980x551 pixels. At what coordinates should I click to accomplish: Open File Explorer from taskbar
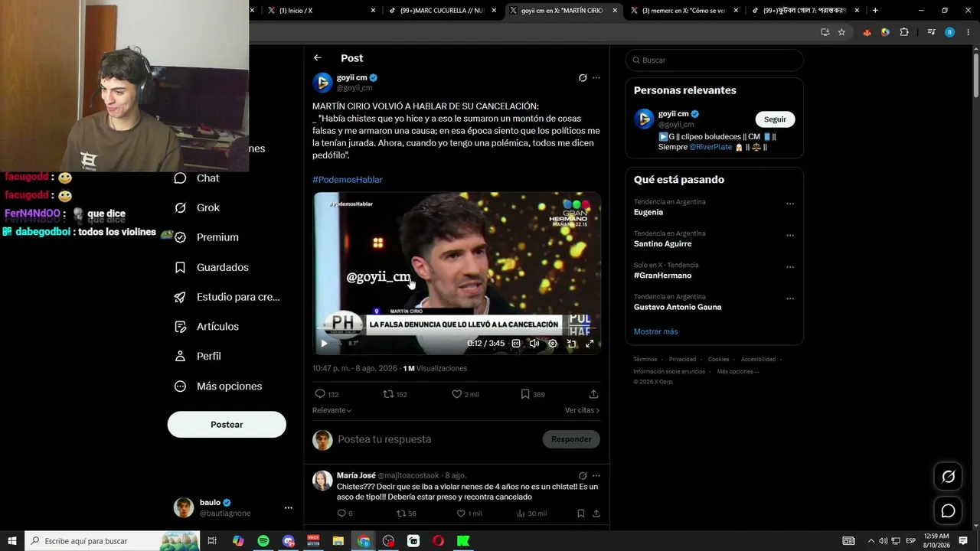point(338,541)
